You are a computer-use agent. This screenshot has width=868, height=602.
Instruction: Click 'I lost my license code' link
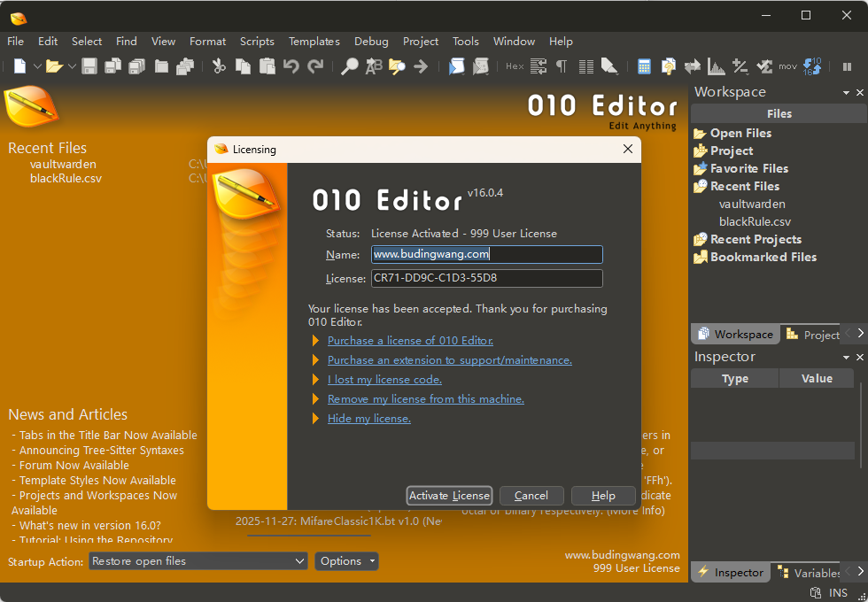pyautogui.click(x=384, y=380)
